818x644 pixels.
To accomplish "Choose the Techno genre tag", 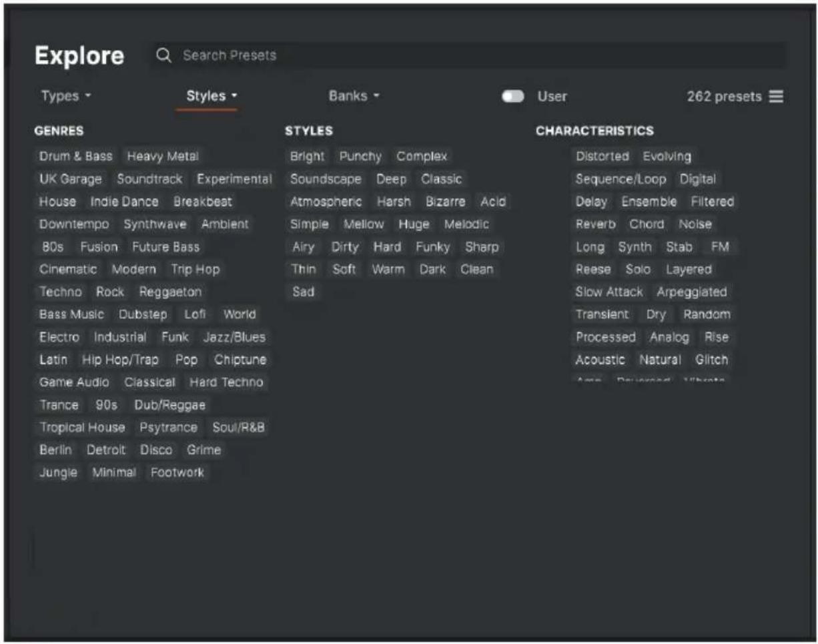I will [x=61, y=292].
